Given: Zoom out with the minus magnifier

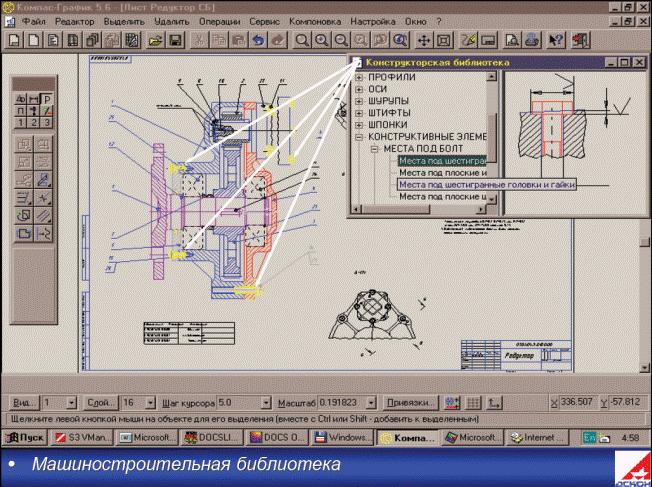Looking at the screenshot, I should (x=341, y=40).
